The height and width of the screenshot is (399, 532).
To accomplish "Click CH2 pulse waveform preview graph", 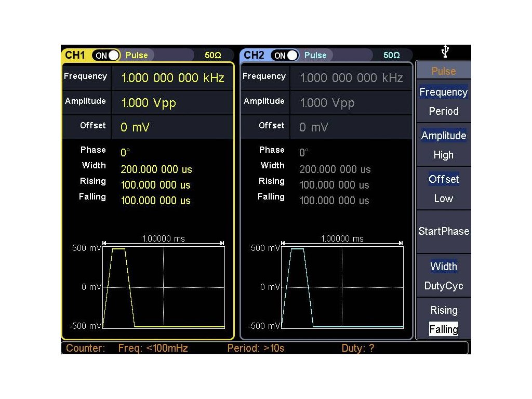I will pos(342,287).
